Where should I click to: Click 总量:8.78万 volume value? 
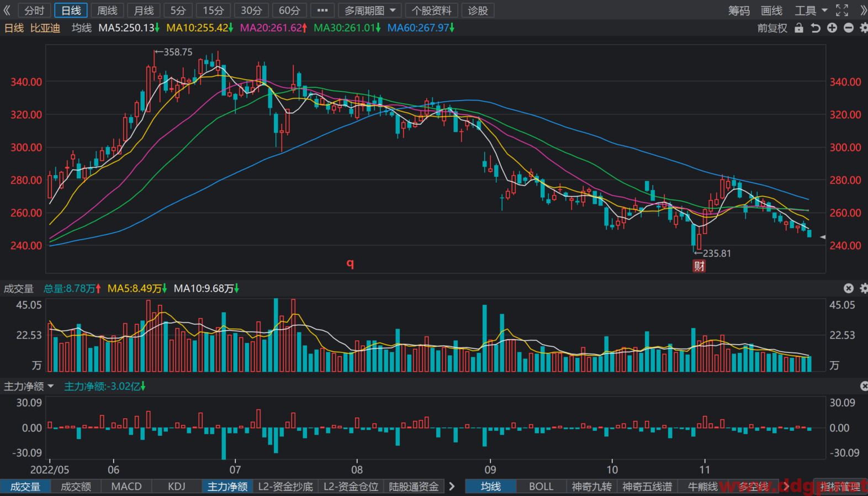(72, 288)
